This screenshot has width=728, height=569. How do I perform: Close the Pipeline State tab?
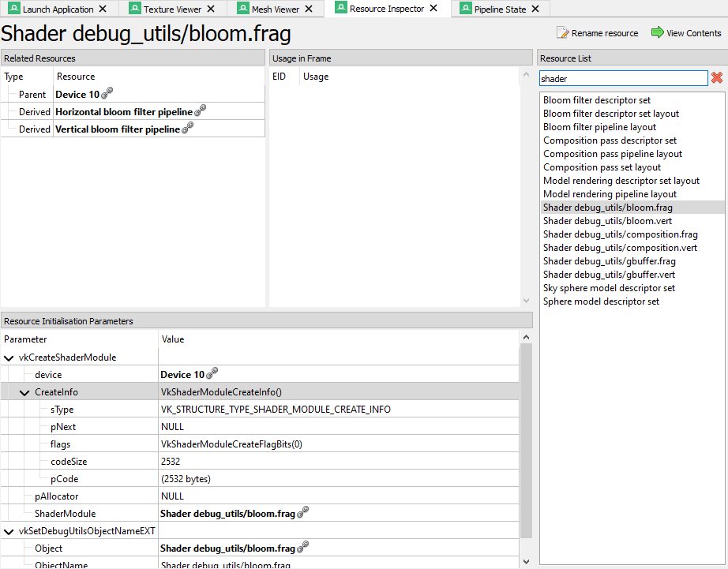click(535, 9)
